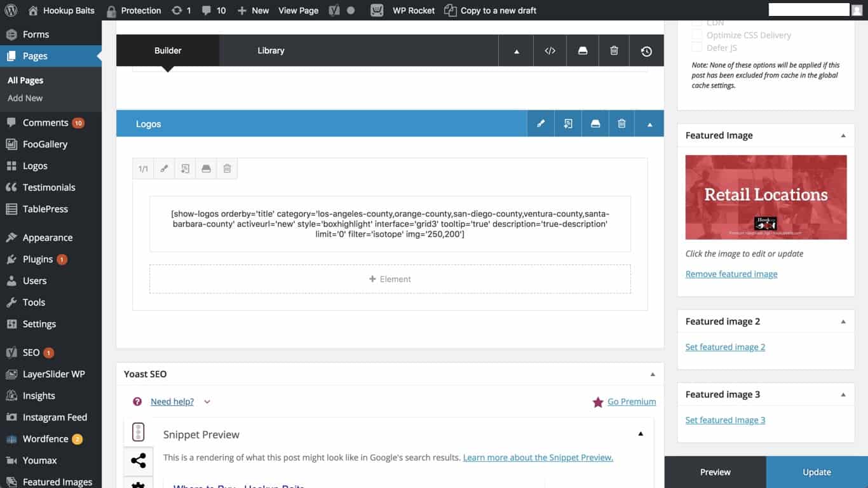
Task: Open Add New page submenu item
Action: (x=25, y=98)
